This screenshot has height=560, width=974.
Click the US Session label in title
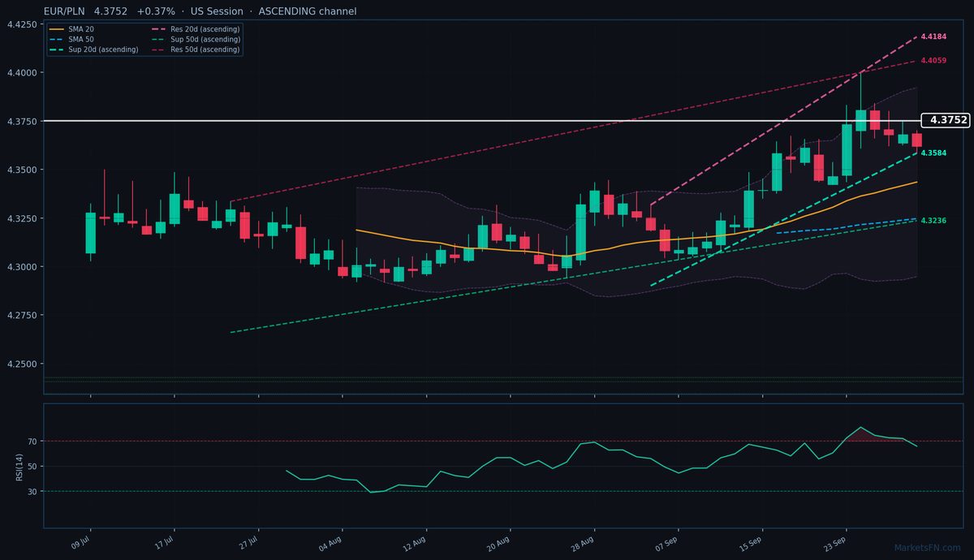(217, 11)
